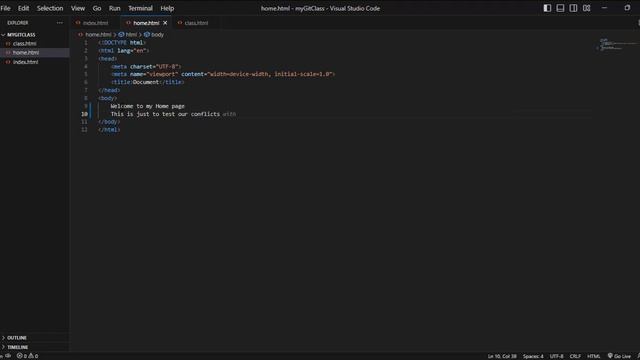Open the Help menu
This screenshot has height=360, width=640.
(x=167, y=8)
